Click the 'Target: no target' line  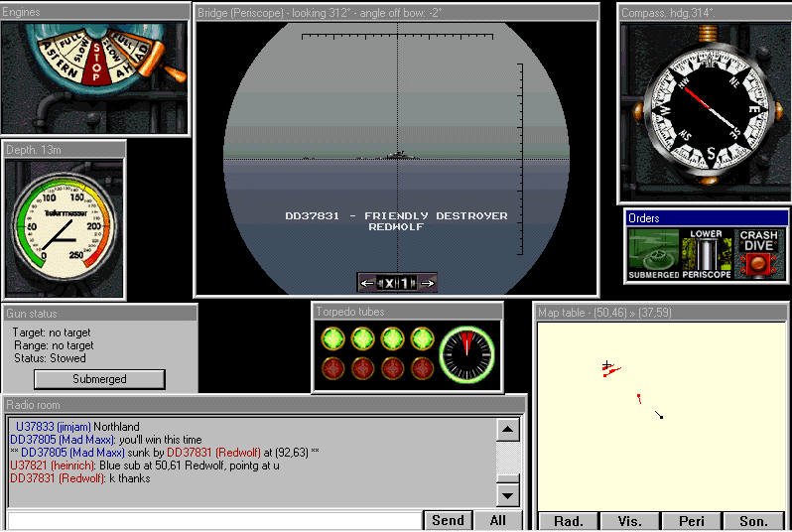pos(52,332)
